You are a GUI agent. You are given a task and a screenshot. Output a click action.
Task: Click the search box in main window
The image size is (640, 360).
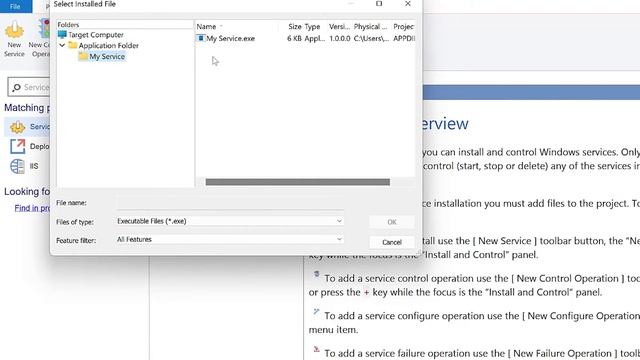pyautogui.click(x=29, y=87)
